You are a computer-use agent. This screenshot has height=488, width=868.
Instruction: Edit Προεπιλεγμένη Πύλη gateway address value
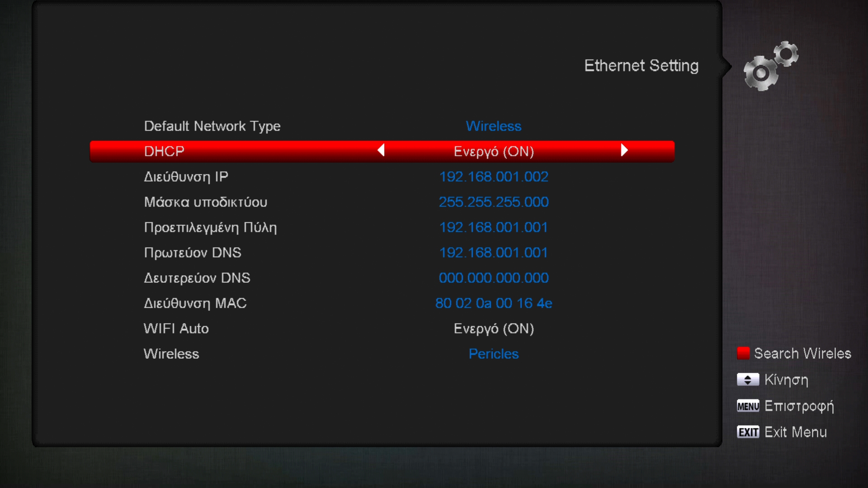[x=494, y=227]
